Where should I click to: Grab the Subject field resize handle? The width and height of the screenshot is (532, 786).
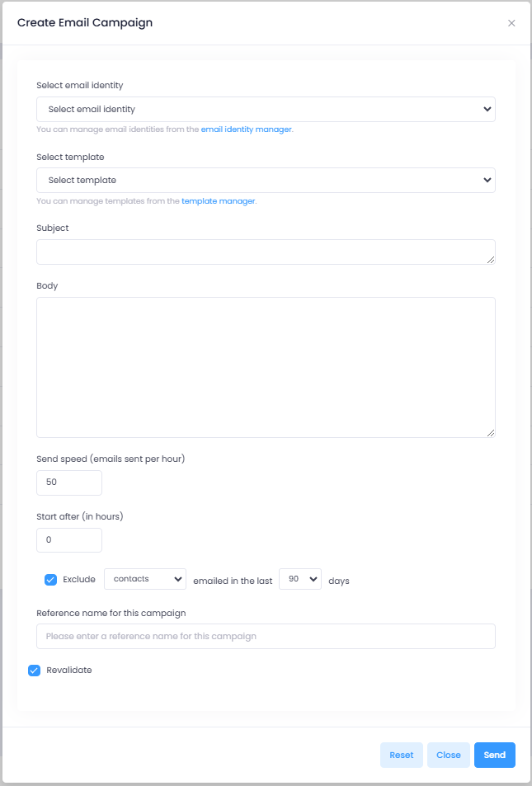[491, 260]
